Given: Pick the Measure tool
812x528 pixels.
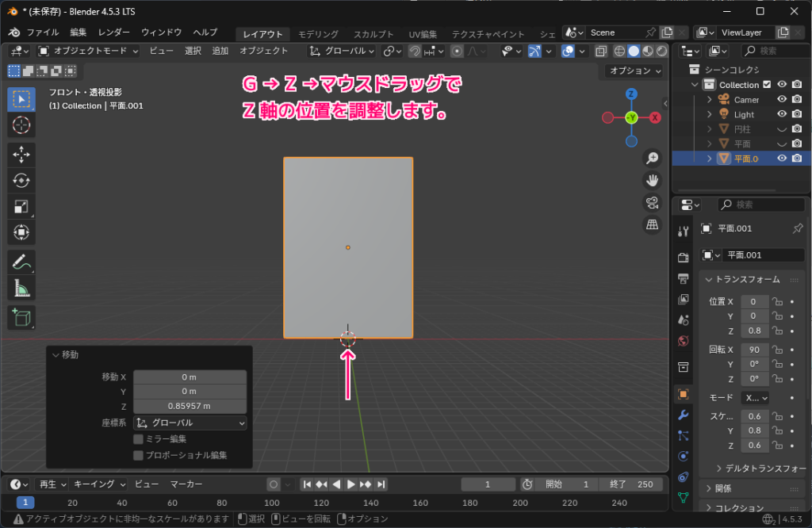Looking at the screenshot, I should [x=21, y=287].
